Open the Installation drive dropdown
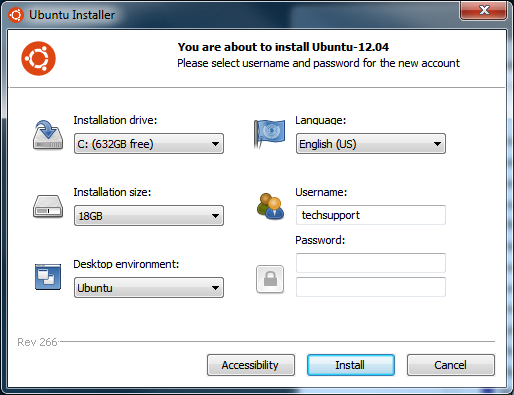The height and width of the screenshot is (395, 514). coord(149,144)
